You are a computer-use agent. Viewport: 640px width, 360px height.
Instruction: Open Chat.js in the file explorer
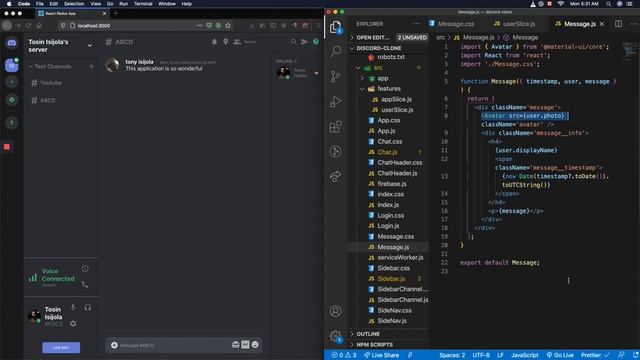coord(387,152)
